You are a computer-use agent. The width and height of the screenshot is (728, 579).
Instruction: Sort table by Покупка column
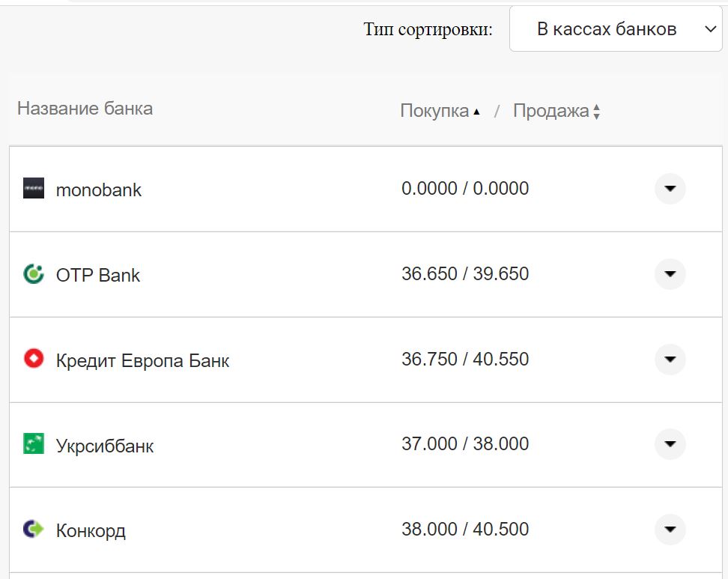click(x=438, y=110)
